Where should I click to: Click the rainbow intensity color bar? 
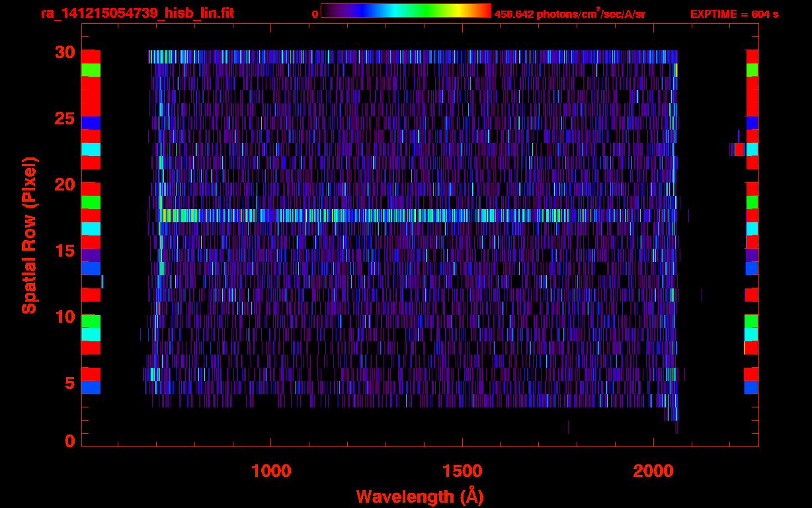[x=406, y=11]
